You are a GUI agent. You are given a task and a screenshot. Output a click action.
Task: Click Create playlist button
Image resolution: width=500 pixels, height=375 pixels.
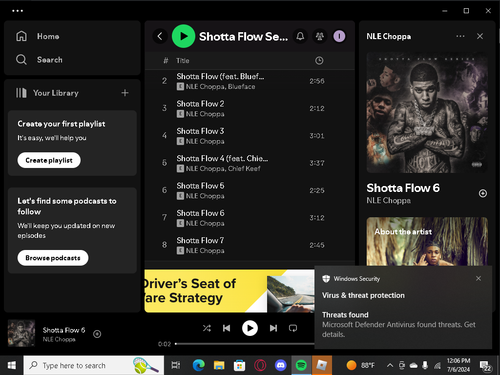pyautogui.click(x=49, y=160)
